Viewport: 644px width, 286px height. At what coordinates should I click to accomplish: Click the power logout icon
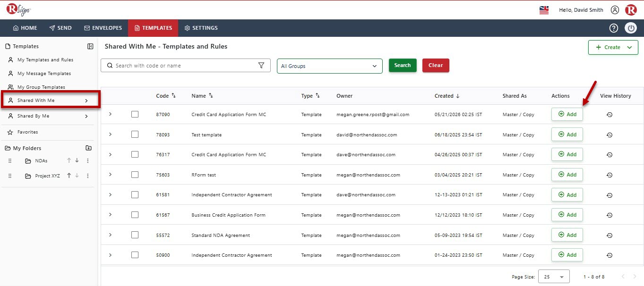coord(631,28)
